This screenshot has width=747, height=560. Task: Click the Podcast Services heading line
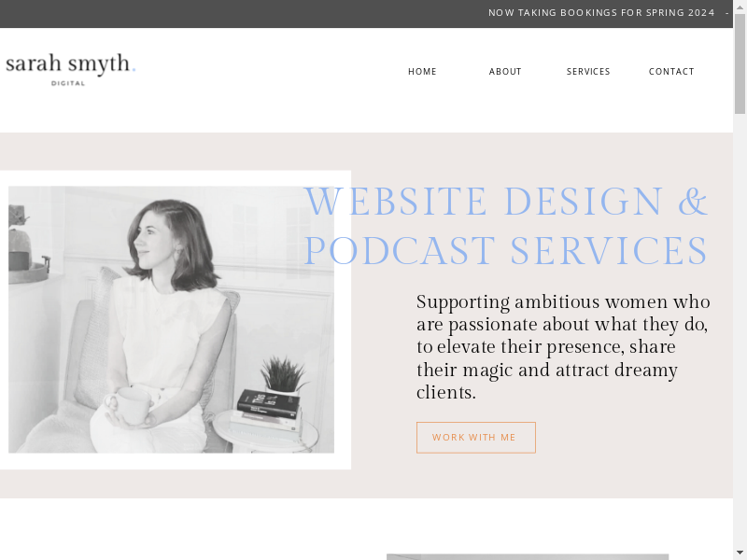pos(506,251)
